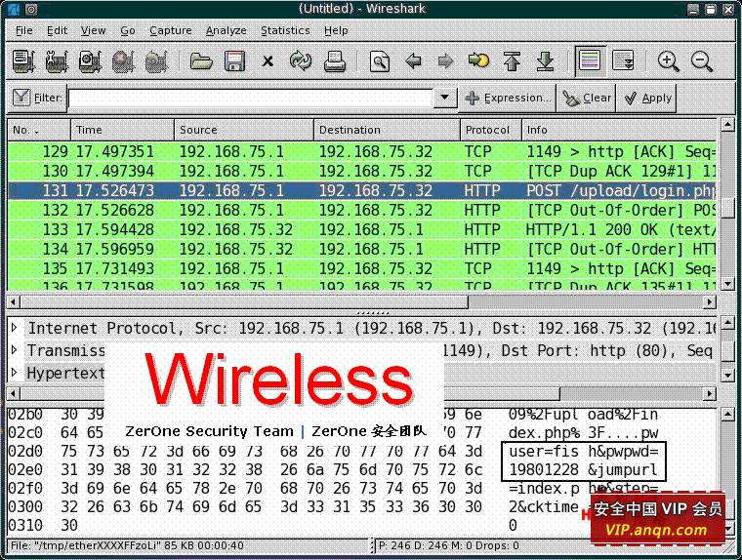
Task: Click the window menu icon in title bar
Action: point(14,9)
